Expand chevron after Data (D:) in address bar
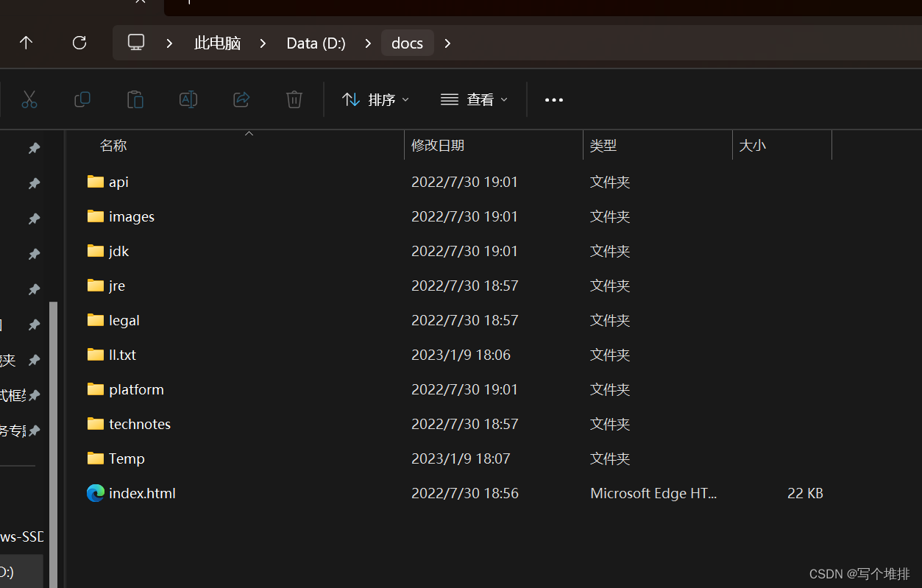 [368, 43]
